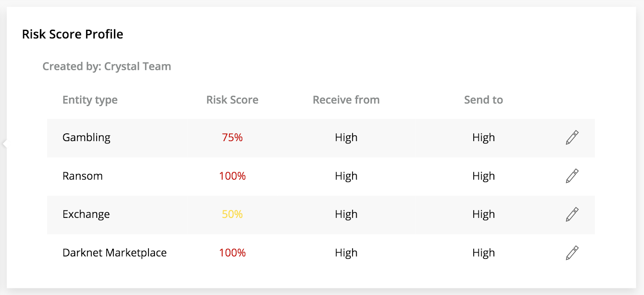Sort by the Entity type column header
The image size is (644, 295).
click(90, 100)
